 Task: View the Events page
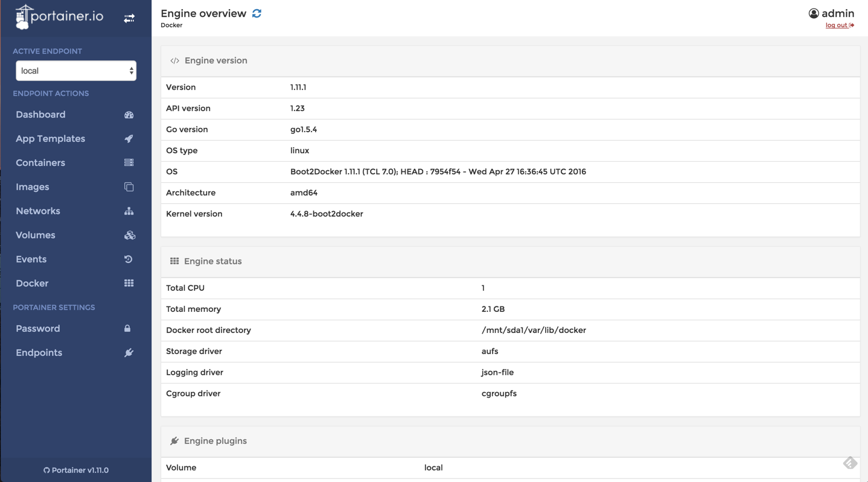(31, 259)
